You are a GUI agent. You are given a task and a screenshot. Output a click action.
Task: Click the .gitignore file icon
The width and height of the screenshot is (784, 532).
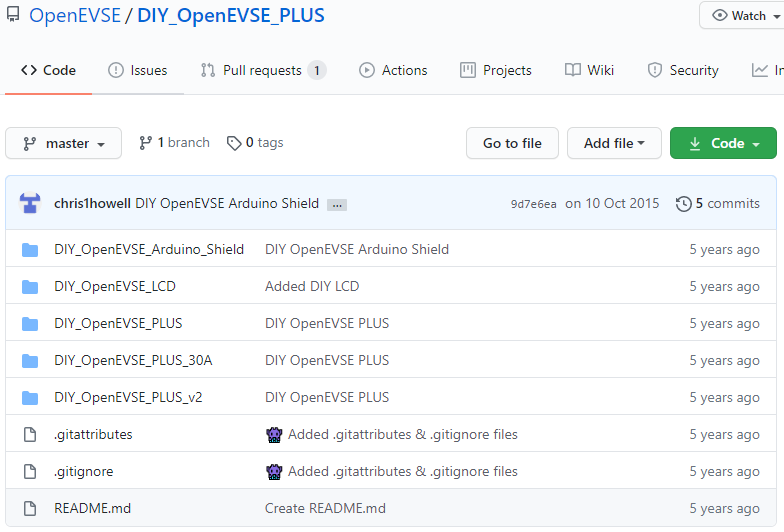pyautogui.click(x=30, y=472)
